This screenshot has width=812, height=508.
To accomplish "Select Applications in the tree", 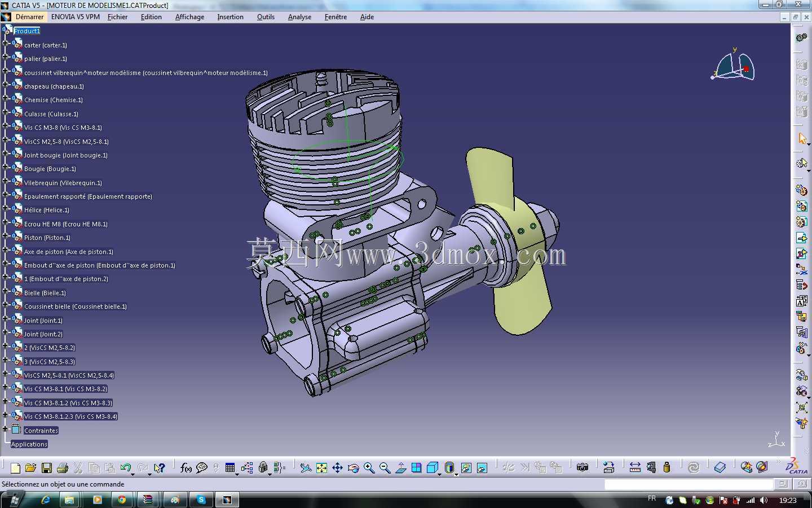I will (x=29, y=444).
